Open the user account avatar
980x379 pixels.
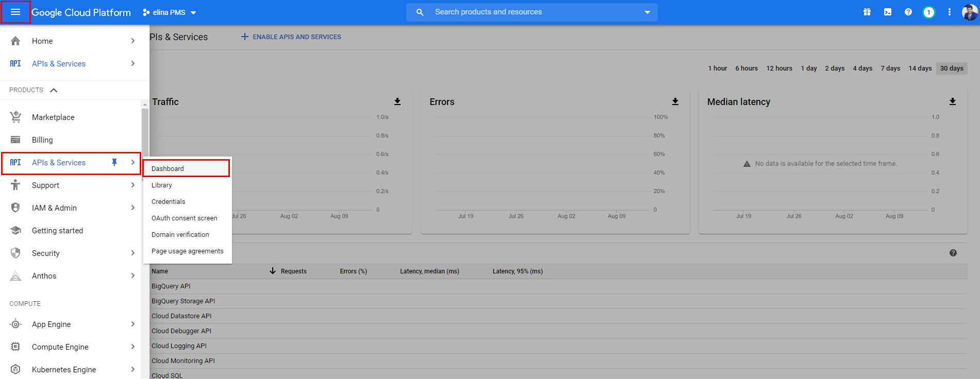[x=970, y=12]
